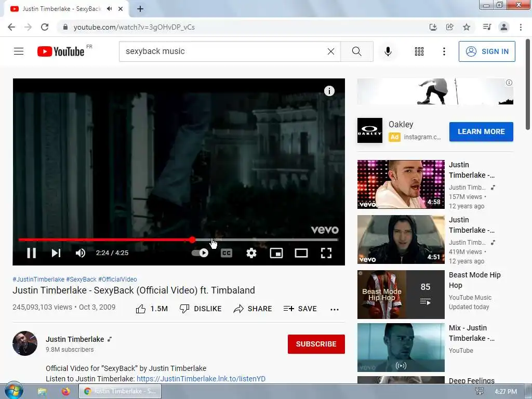The image size is (532, 399).
Task: Open YouTube apps grid
Action: 419,51
